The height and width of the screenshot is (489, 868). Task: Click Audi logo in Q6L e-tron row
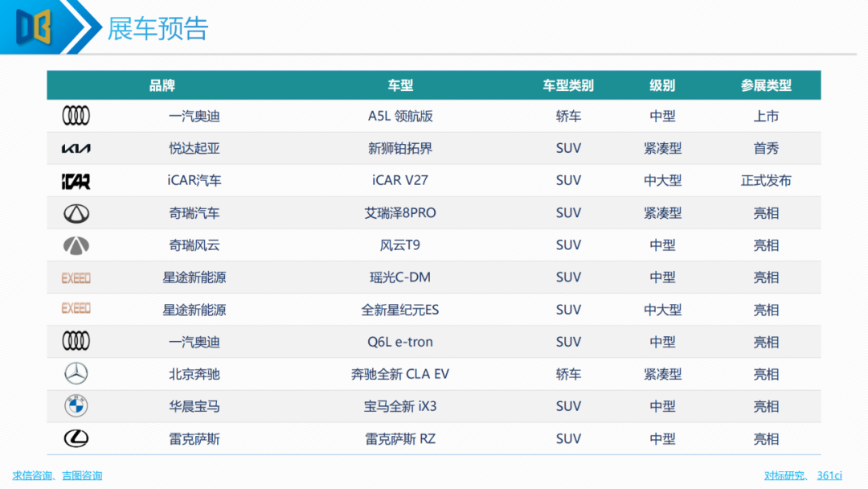pos(76,341)
